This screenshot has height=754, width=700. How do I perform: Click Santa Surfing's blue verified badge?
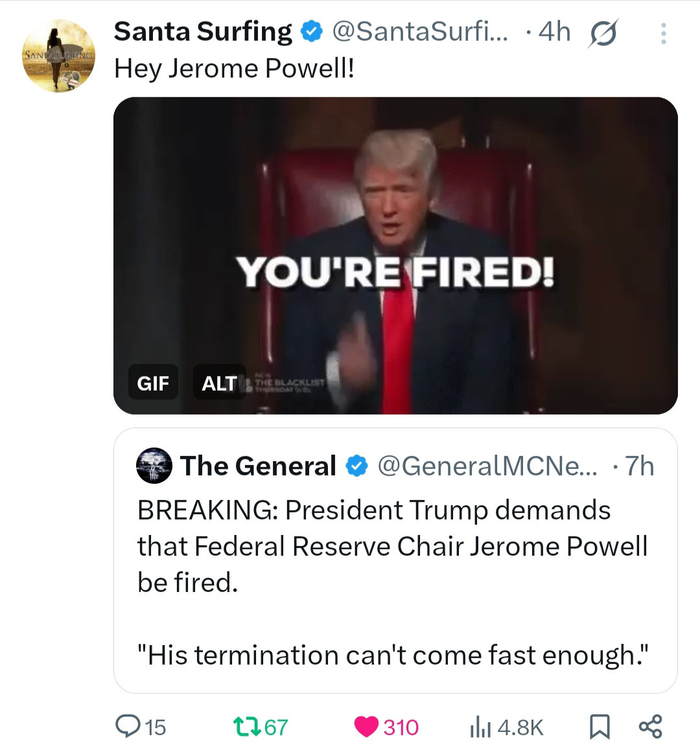pos(313,31)
